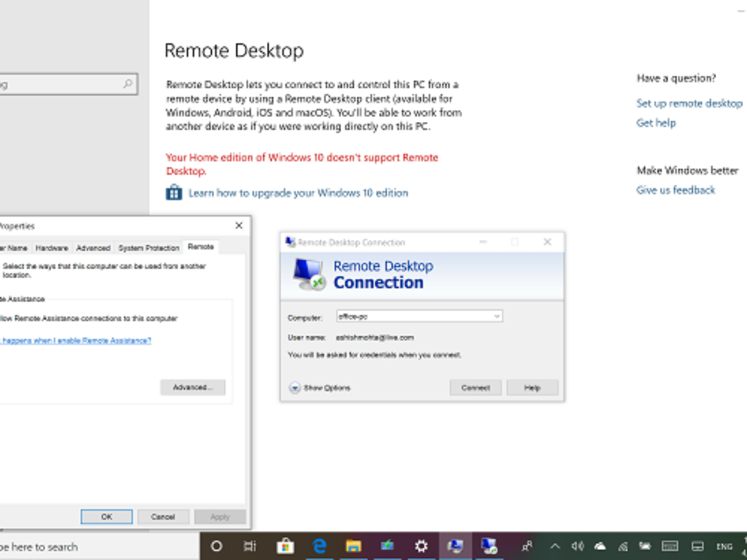747x560 pixels.
Task: Open the network tray icon
Action: pyautogui.click(x=623, y=546)
